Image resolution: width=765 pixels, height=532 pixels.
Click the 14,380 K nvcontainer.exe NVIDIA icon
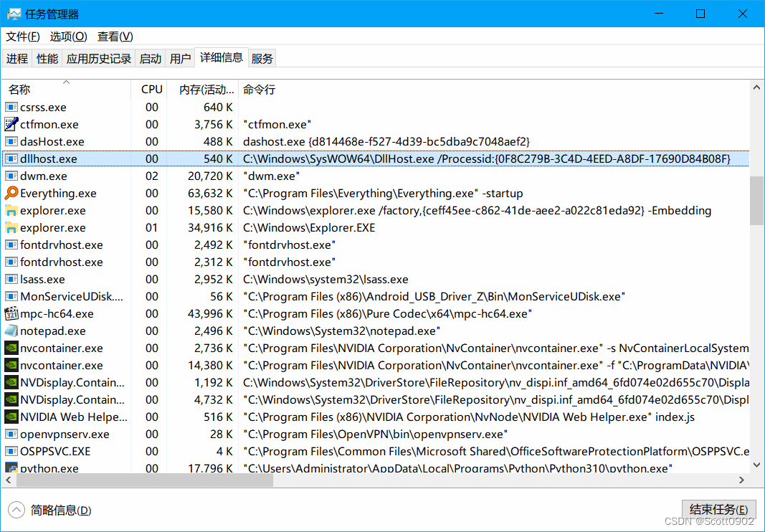tap(11, 365)
